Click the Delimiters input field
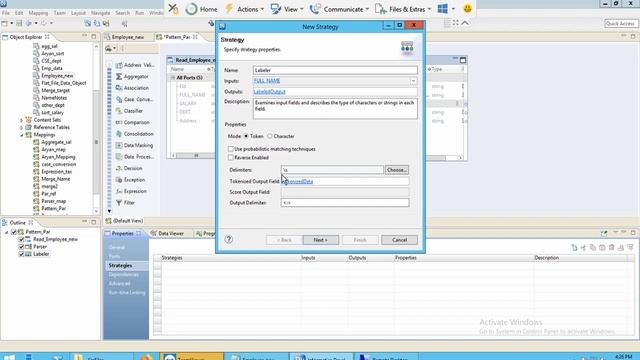This screenshot has height=360, width=640. 332,170
